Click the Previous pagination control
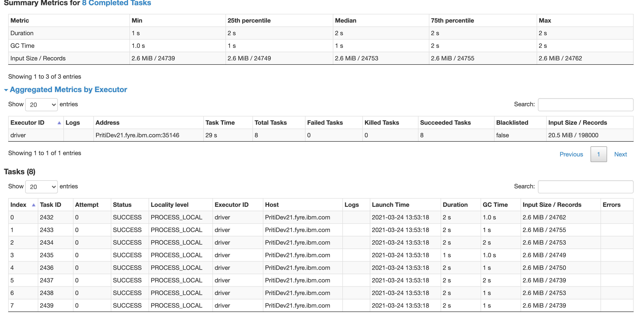Viewport: 644px width, 315px height. [x=571, y=154]
